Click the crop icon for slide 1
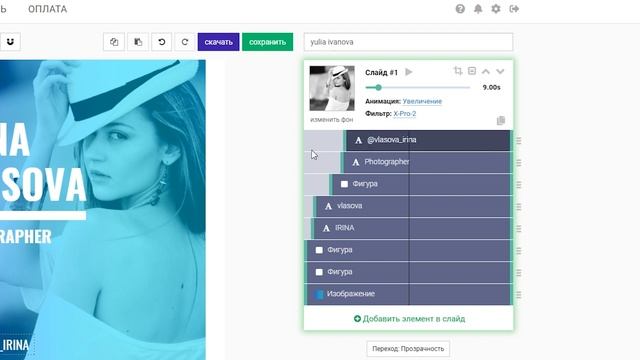The image size is (640, 360). [x=458, y=71]
